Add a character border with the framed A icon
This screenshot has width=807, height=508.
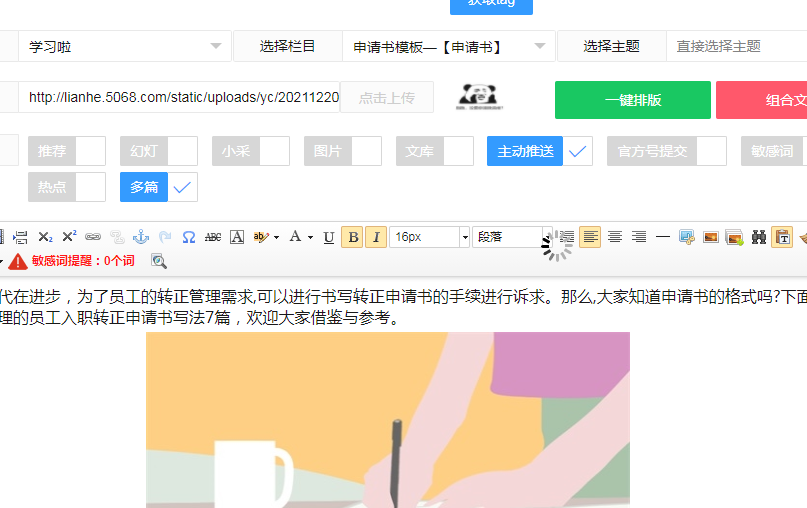(x=237, y=237)
